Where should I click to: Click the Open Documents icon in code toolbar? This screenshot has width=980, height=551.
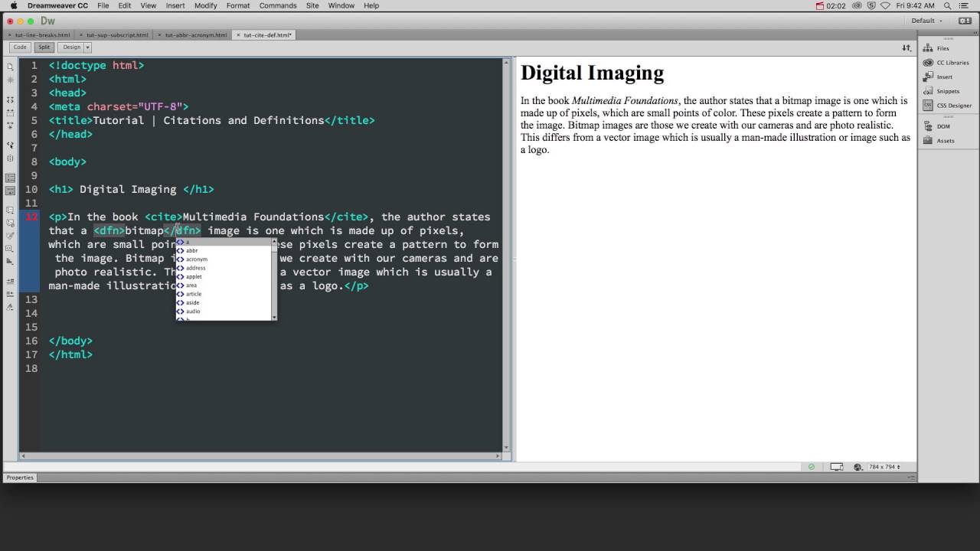tap(10, 67)
